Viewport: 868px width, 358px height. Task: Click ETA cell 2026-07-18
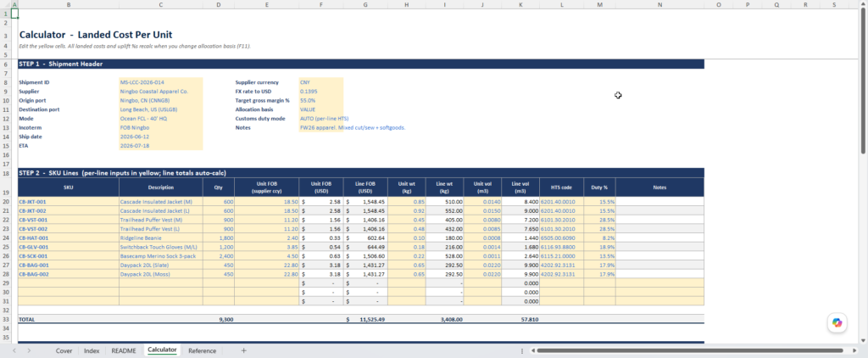pyautogui.click(x=161, y=146)
